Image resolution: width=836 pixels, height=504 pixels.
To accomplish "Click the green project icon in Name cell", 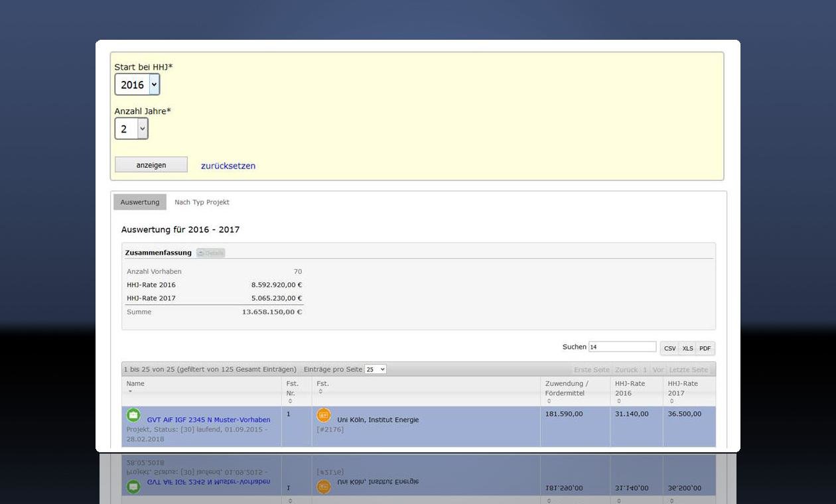I will (x=133, y=415).
